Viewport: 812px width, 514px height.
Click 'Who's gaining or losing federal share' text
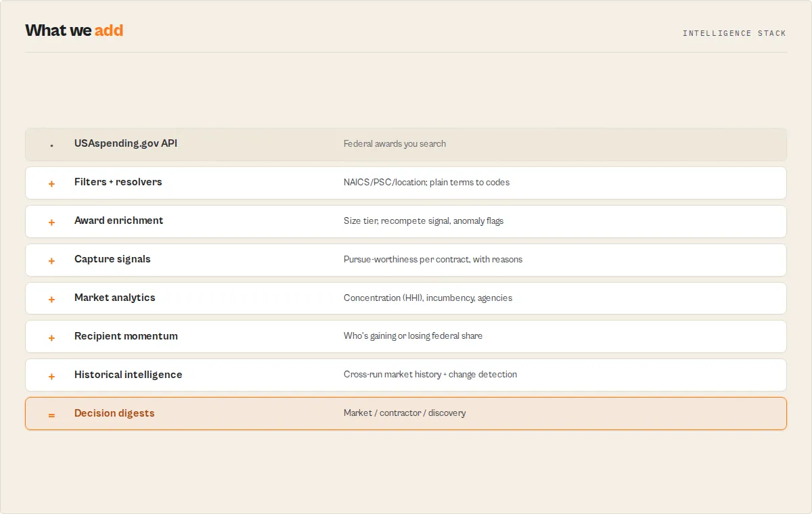(x=413, y=336)
